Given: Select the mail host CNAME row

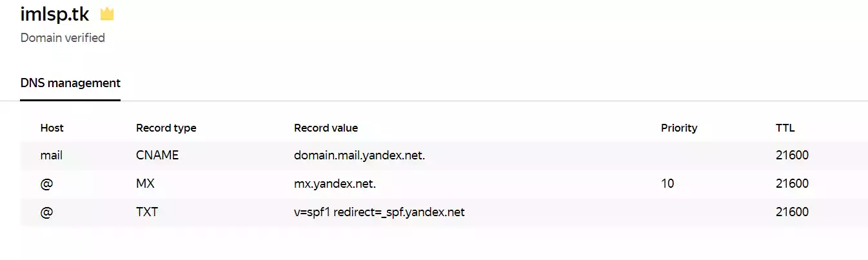Looking at the screenshot, I should tap(444, 155).
